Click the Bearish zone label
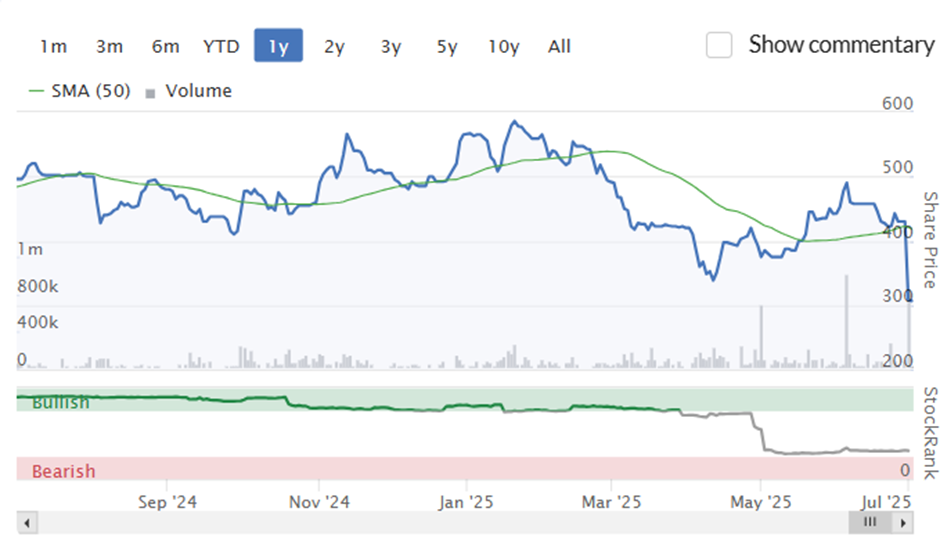Screen dimensions: 940x544 (x=64, y=471)
